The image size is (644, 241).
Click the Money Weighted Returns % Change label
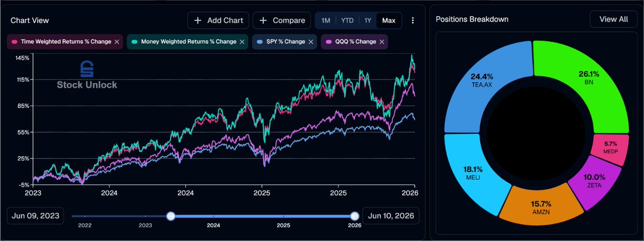pyautogui.click(x=188, y=41)
